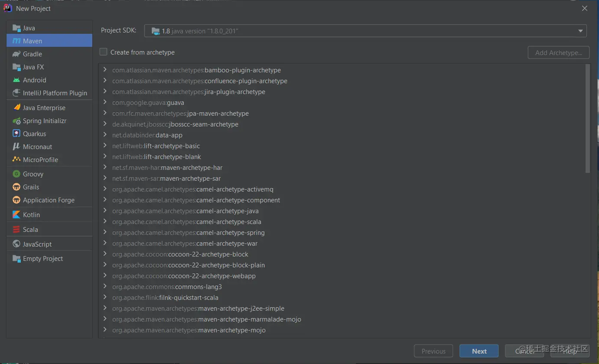This screenshot has width=599, height=364.
Task: Select Gradle project type label
Action: click(x=33, y=54)
